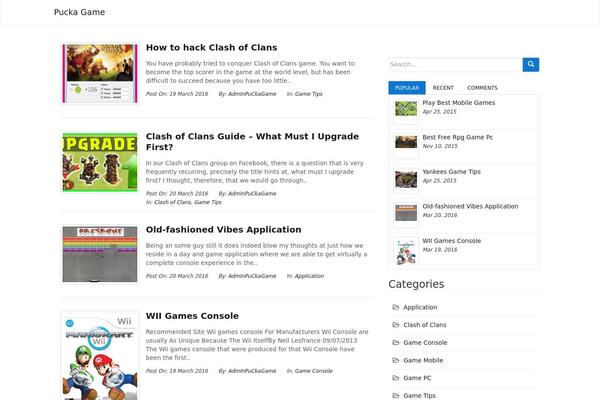Click the Mario Kart Wii post thumbnail
Viewport: 600px width, 400px height.
[100, 356]
